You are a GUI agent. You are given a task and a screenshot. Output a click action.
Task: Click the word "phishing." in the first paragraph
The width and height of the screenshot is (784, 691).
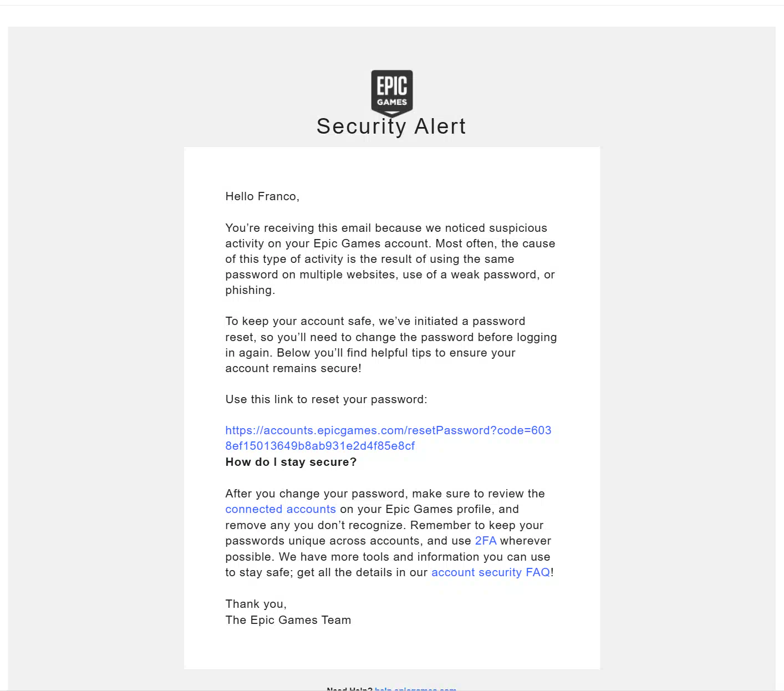click(250, 291)
